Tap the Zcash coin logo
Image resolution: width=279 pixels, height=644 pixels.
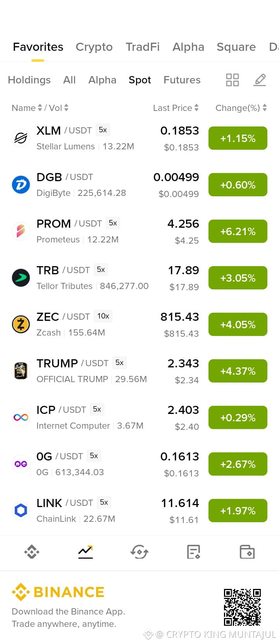point(21,324)
